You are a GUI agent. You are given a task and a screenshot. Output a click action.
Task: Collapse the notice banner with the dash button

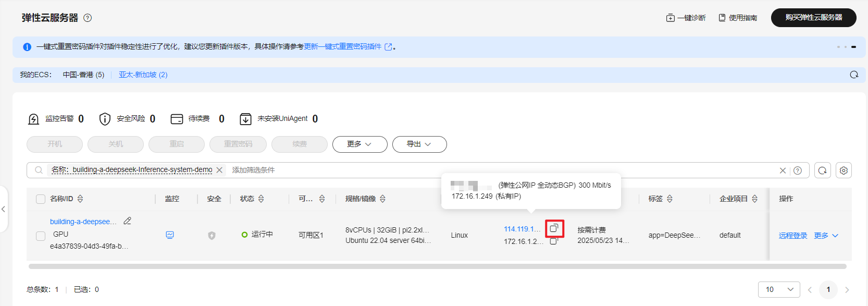[x=853, y=47]
